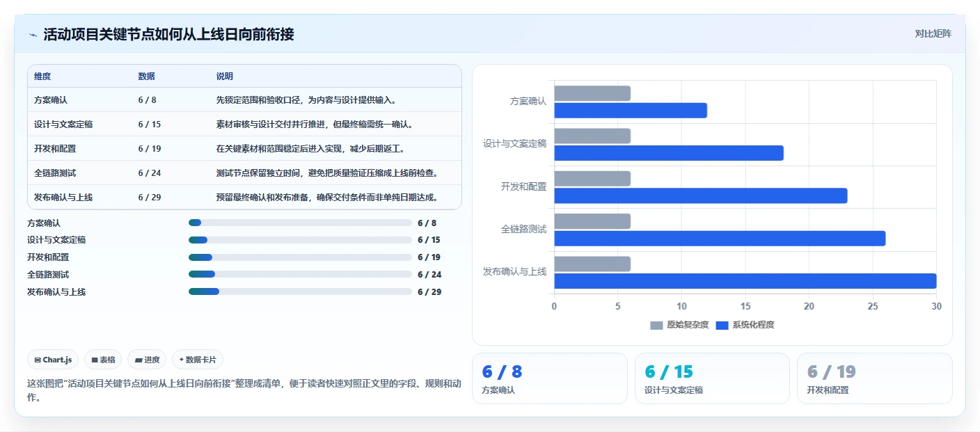This screenshot has width=980, height=432.
Task: Click the blue bar for 设计与文案定稿
Action: tap(669, 153)
